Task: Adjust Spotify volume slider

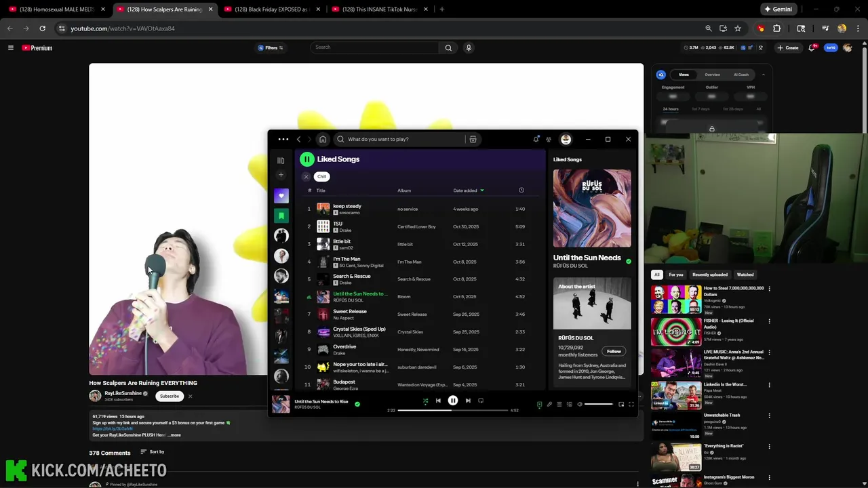Action: (x=599, y=405)
